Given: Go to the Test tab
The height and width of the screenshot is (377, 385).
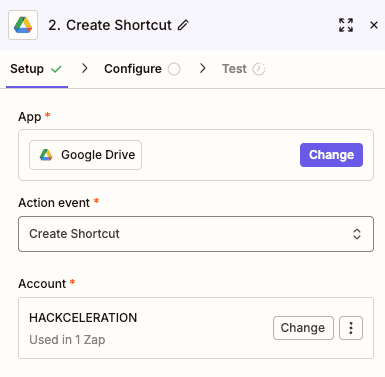Looking at the screenshot, I should [244, 69].
